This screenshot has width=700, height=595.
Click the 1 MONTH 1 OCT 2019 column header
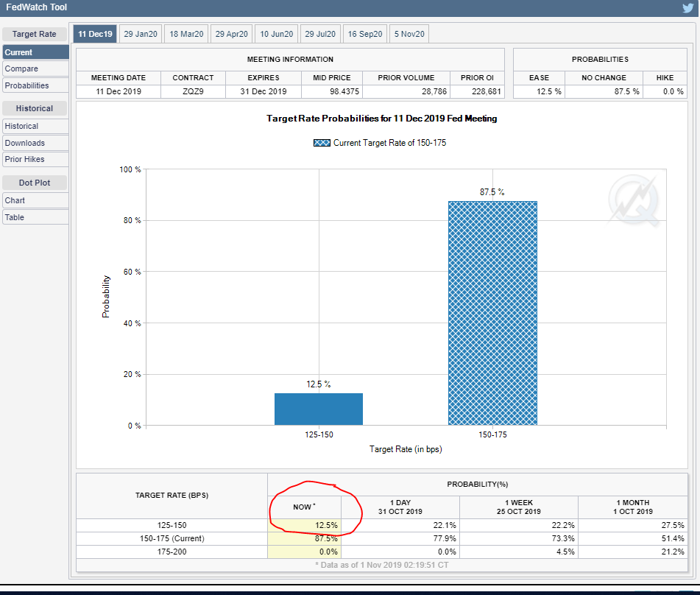click(633, 507)
